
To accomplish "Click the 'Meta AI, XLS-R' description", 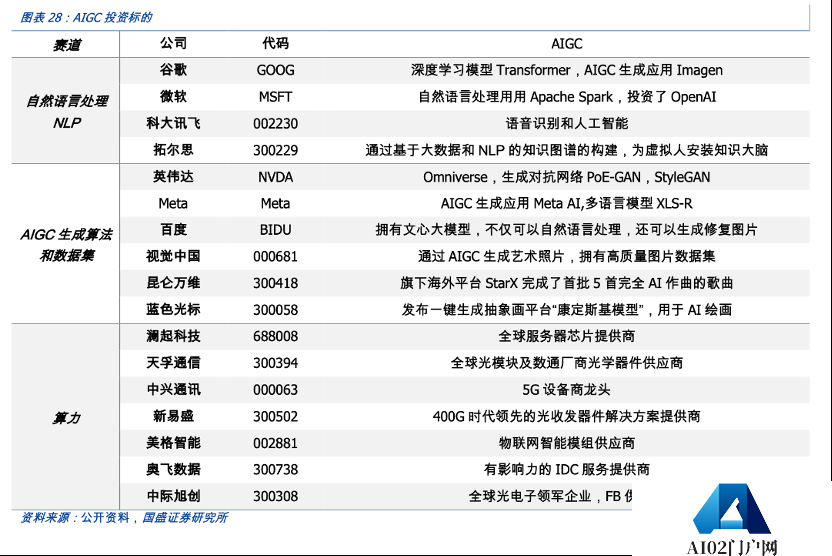I will click(x=566, y=204).
